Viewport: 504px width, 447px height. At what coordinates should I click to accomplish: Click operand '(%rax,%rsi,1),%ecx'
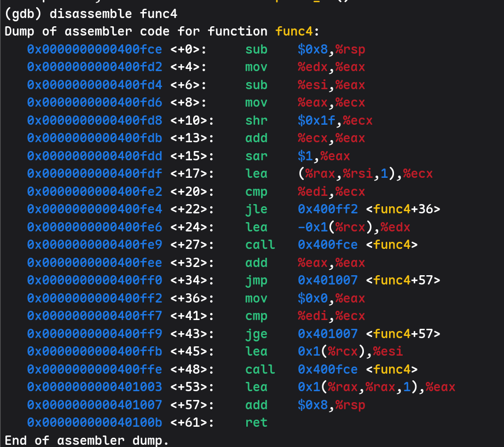(366, 174)
